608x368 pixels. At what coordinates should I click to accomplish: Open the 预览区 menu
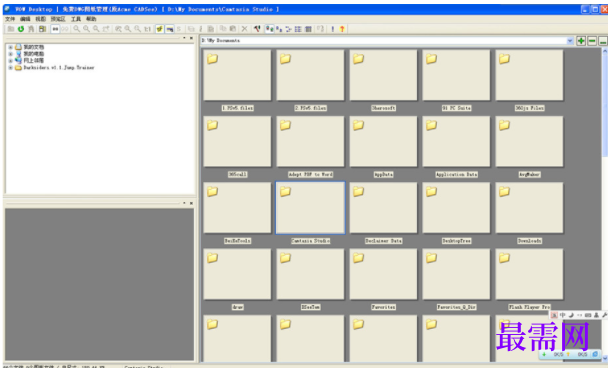[58, 19]
